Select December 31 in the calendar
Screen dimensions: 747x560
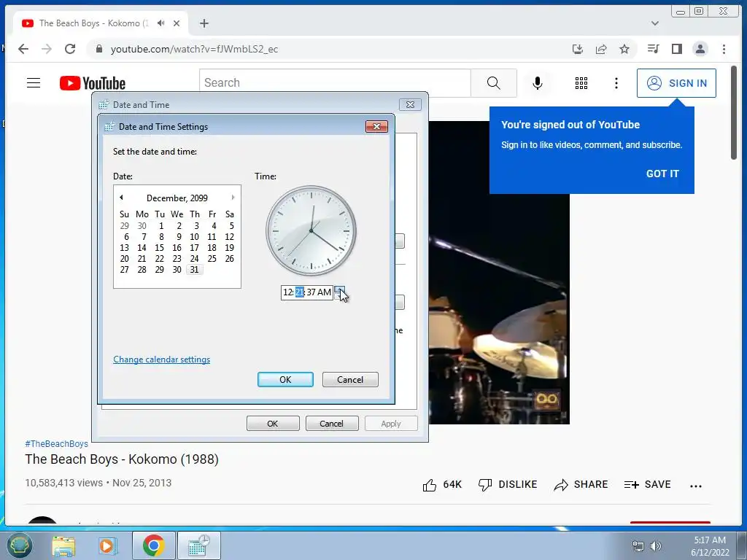tap(194, 270)
